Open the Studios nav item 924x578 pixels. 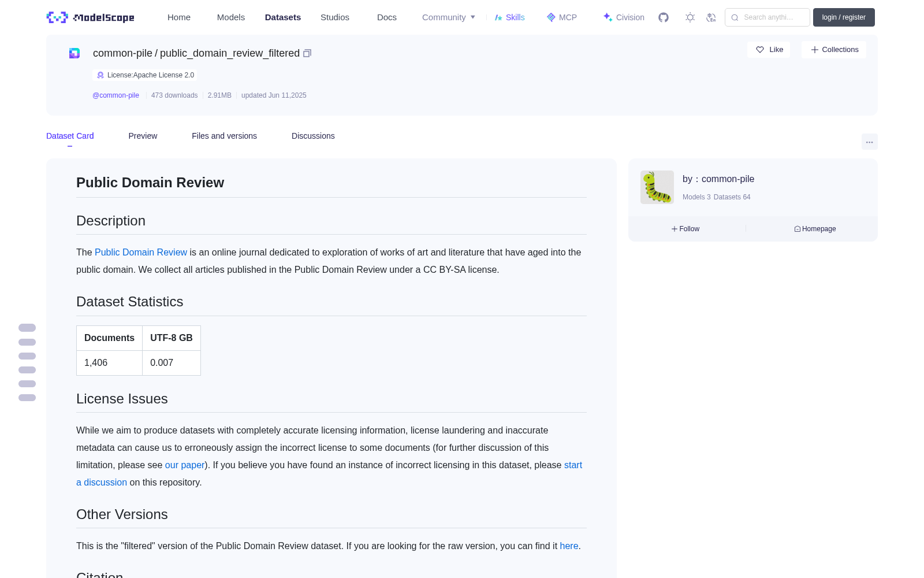335,17
